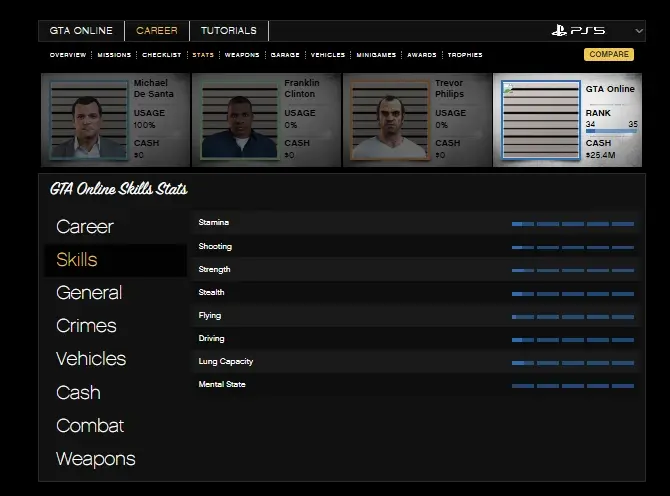Select Franklin Clinton mugshot
670x496 pixels.
239,120
